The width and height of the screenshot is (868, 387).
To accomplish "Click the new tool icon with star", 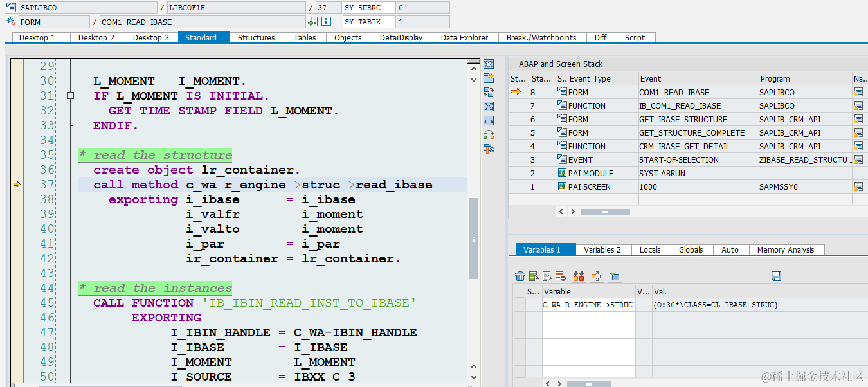I will (x=489, y=78).
